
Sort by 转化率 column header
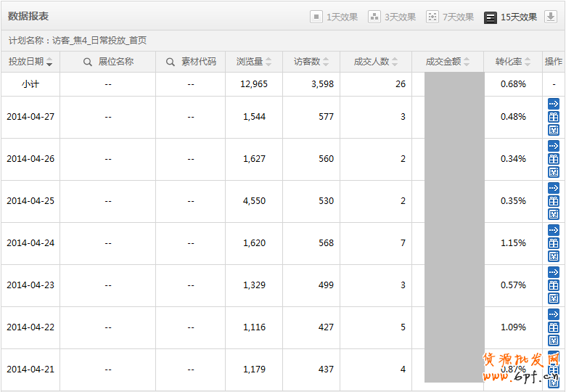click(513, 62)
